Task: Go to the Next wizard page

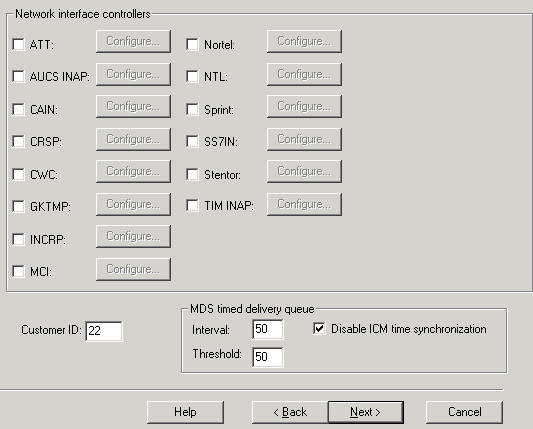Action: click(x=366, y=412)
